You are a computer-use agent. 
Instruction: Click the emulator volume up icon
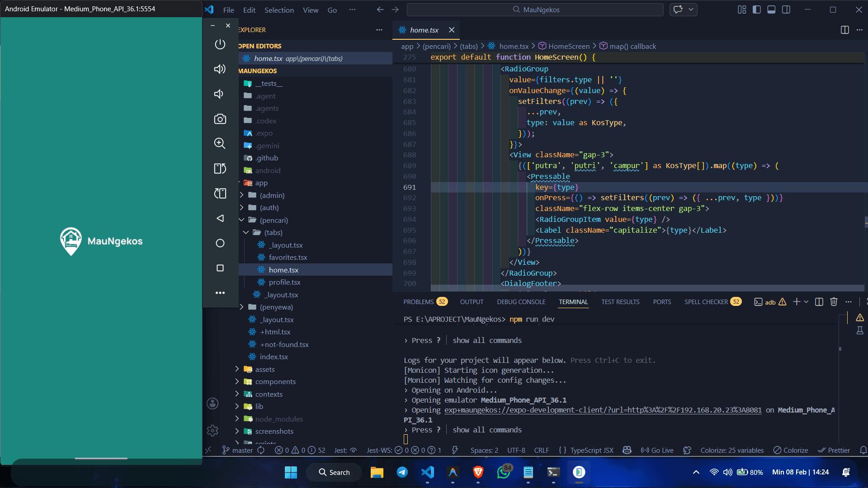click(x=220, y=69)
